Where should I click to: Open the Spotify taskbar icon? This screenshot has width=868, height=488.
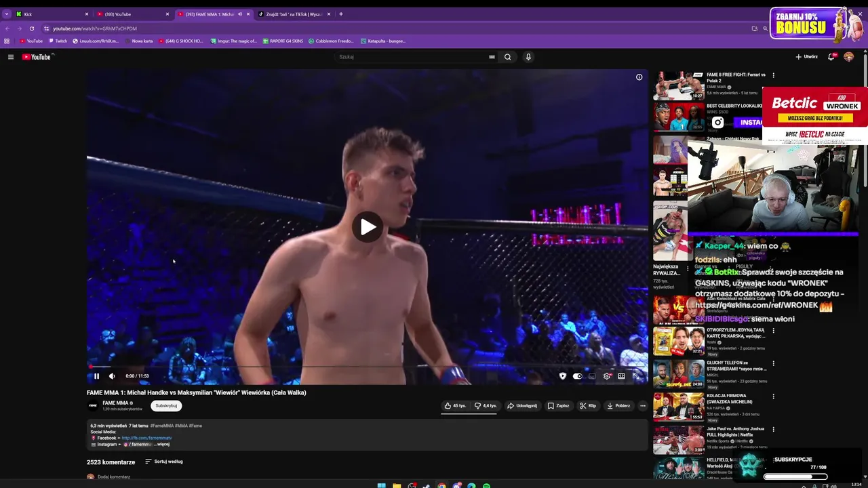[x=486, y=485]
